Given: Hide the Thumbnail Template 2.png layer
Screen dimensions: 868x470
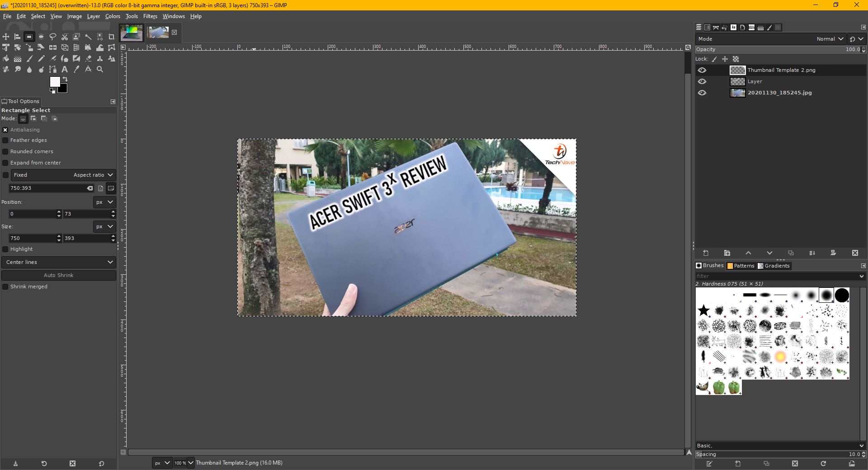Looking at the screenshot, I should (x=702, y=70).
